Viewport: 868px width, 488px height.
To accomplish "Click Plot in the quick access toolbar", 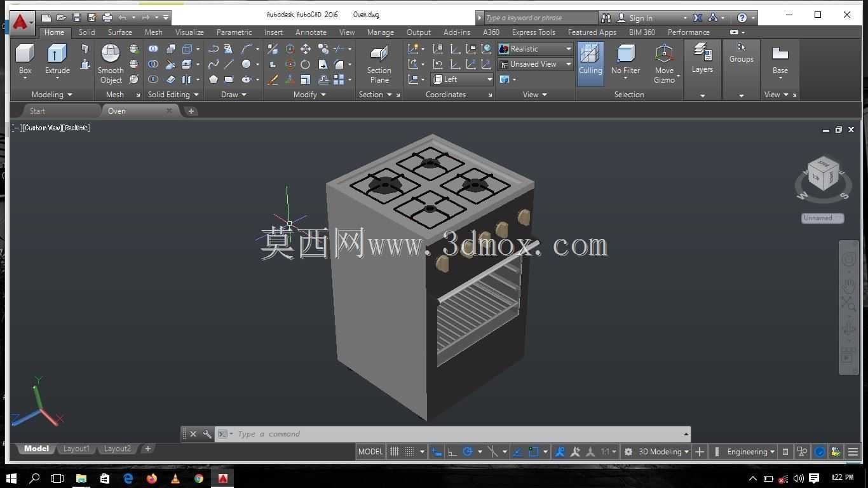I will pyautogui.click(x=107, y=18).
